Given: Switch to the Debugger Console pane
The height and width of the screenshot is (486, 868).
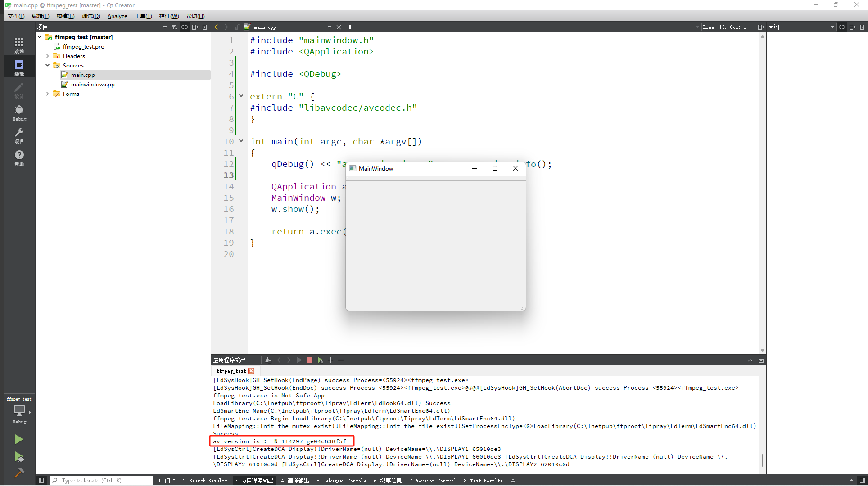Looking at the screenshot, I should coord(341,481).
